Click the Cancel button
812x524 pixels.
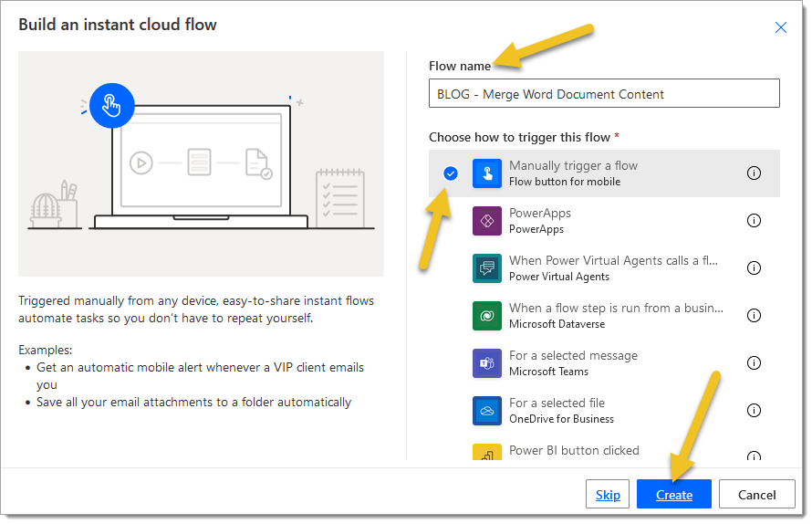coord(756,495)
